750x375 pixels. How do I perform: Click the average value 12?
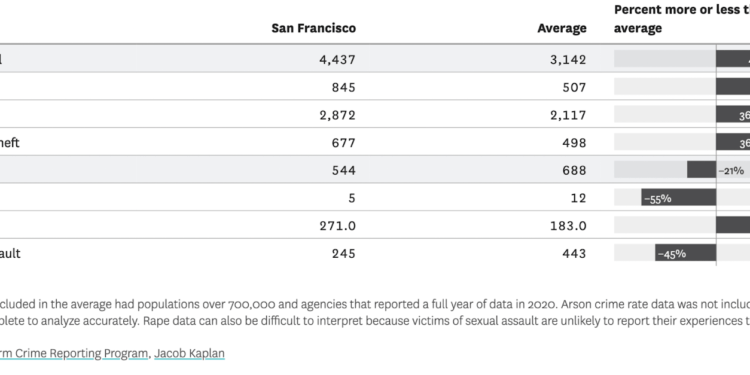pos(579,198)
